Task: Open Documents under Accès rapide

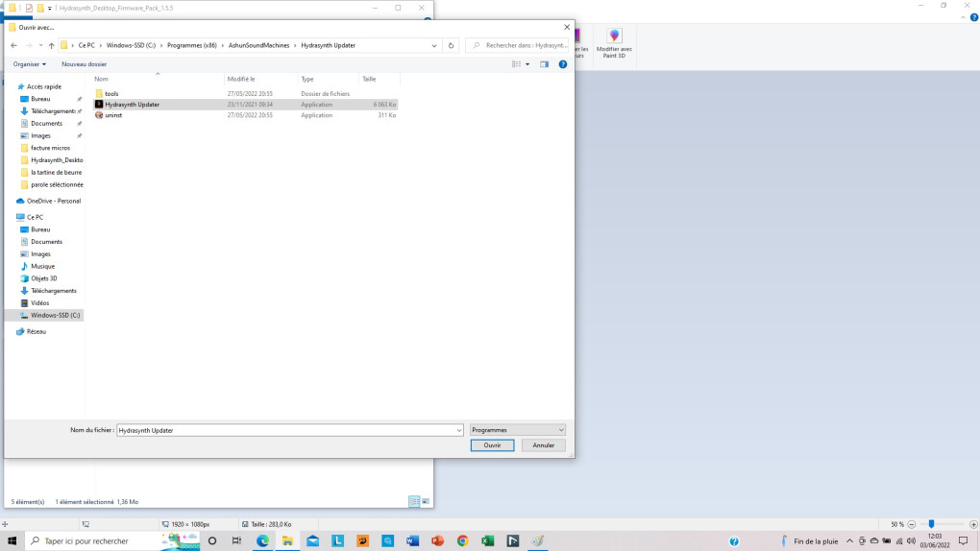Action: (46, 123)
